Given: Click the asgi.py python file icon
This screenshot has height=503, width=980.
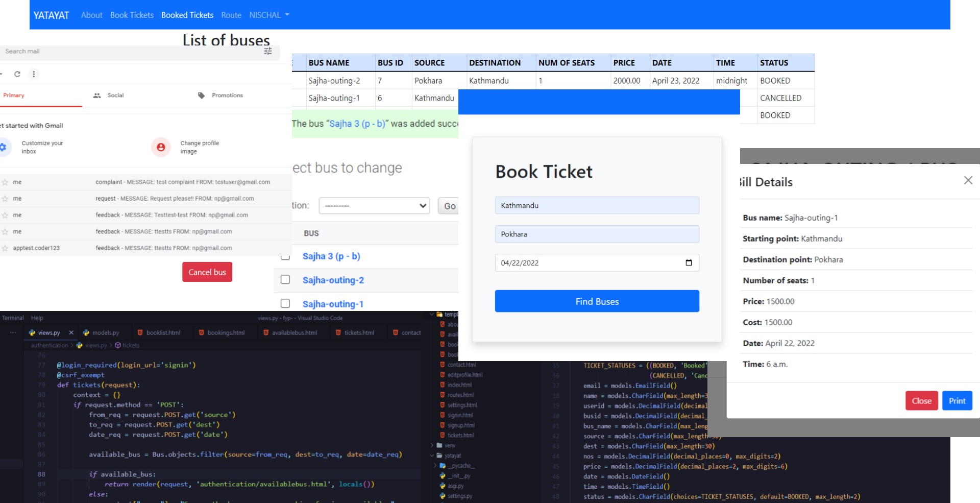Looking at the screenshot, I should coord(443,486).
